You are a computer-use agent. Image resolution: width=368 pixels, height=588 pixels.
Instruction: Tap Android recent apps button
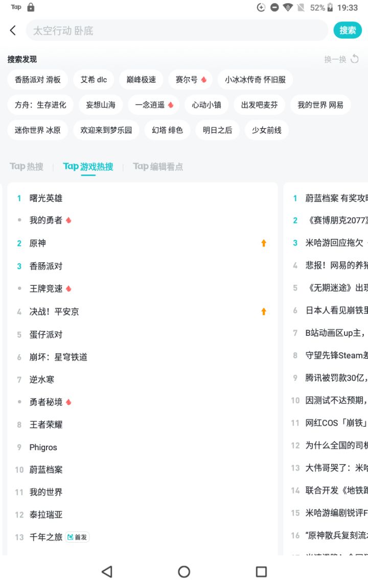pos(261,572)
